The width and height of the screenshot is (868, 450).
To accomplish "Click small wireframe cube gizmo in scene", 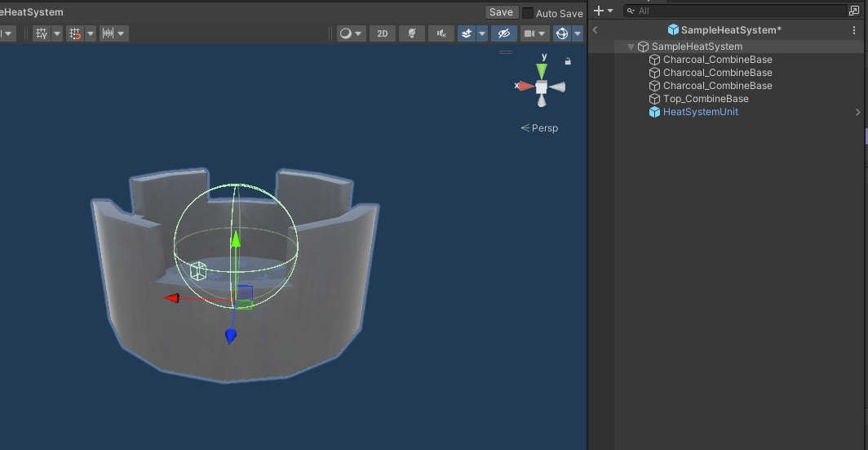I will point(198,271).
